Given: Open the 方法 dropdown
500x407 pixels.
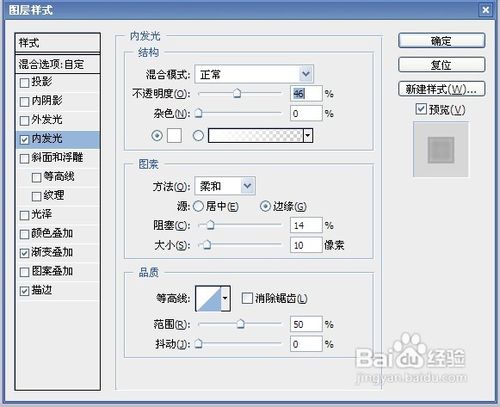Looking at the screenshot, I should [x=225, y=186].
